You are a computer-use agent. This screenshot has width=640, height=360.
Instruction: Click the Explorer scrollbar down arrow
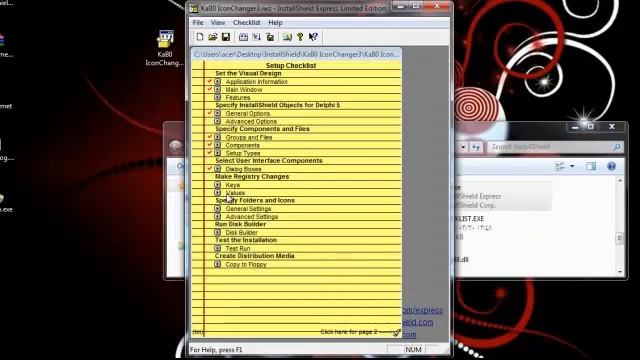[x=620, y=271]
